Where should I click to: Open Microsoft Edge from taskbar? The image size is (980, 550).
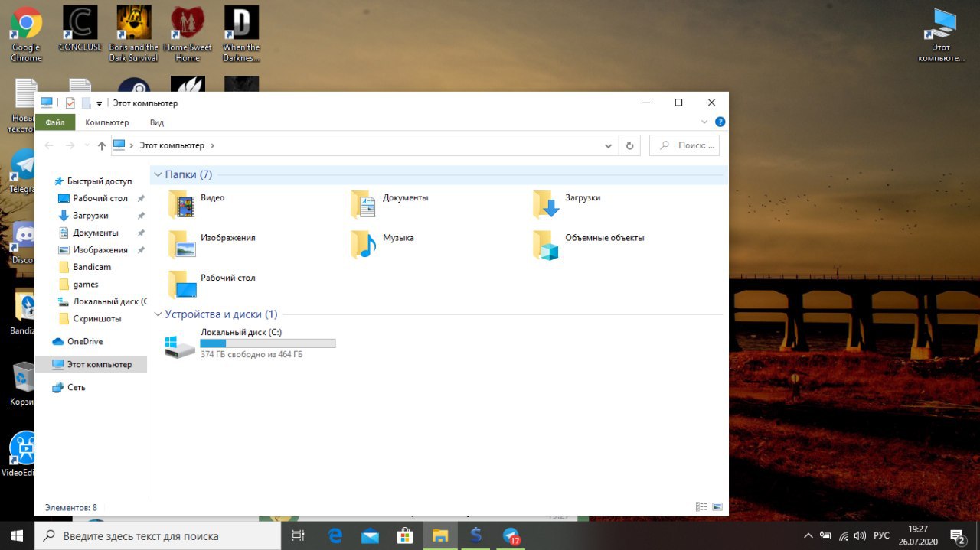click(x=335, y=535)
